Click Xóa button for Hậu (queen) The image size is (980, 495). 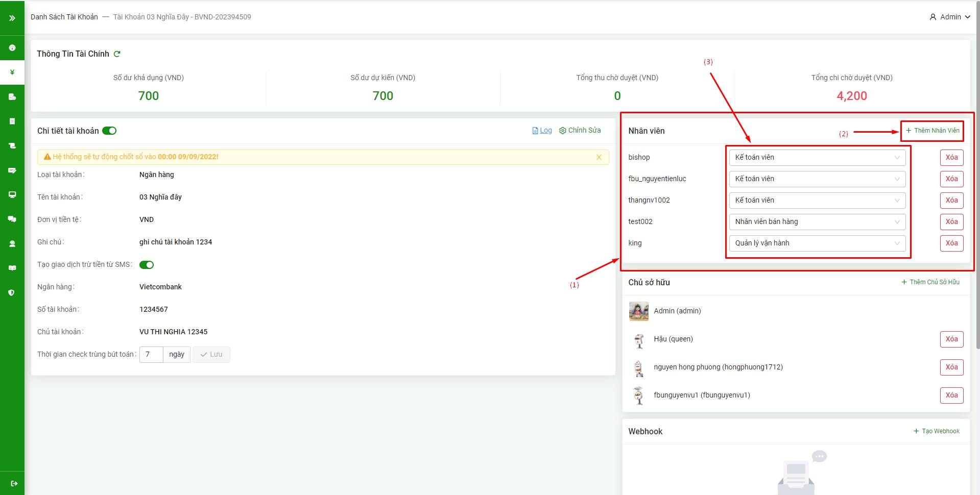point(951,339)
